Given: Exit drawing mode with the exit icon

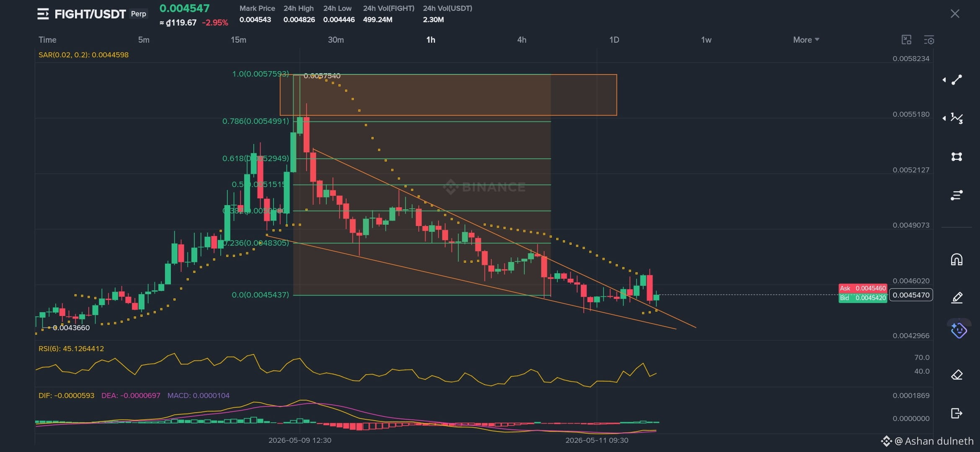Looking at the screenshot, I should point(957,413).
